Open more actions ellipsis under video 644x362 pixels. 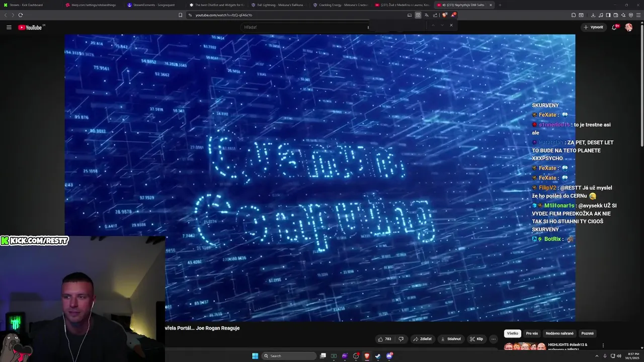click(494, 339)
